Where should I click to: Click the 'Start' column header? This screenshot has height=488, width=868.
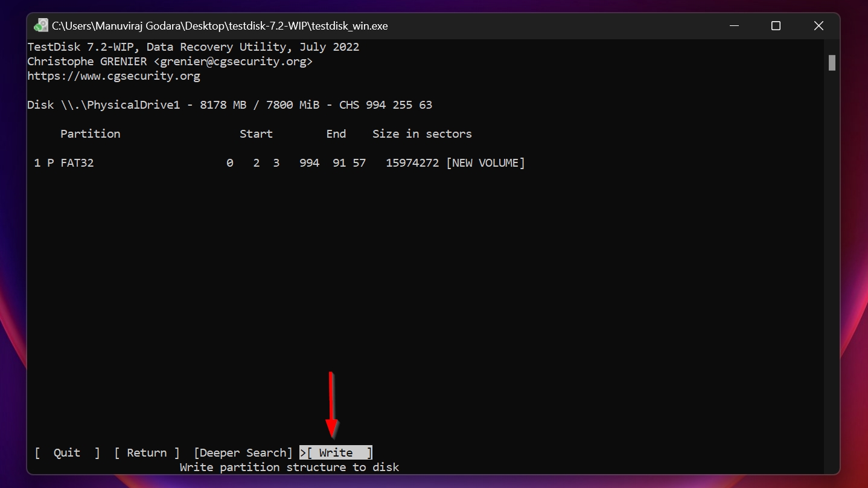point(256,134)
